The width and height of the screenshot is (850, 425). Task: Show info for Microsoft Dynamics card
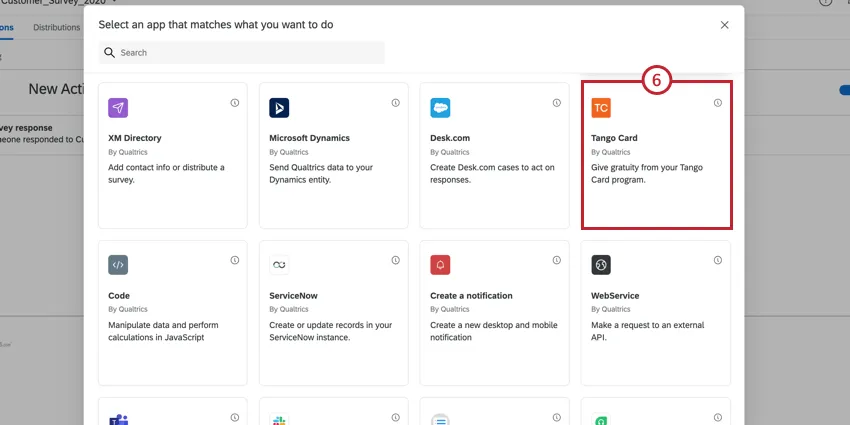pyautogui.click(x=395, y=103)
